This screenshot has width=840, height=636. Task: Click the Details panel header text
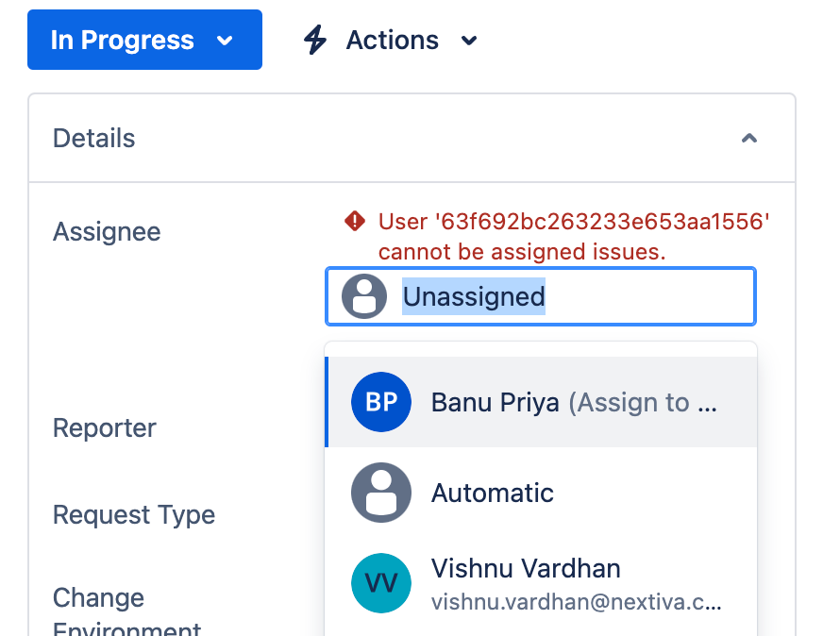[93, 139]
